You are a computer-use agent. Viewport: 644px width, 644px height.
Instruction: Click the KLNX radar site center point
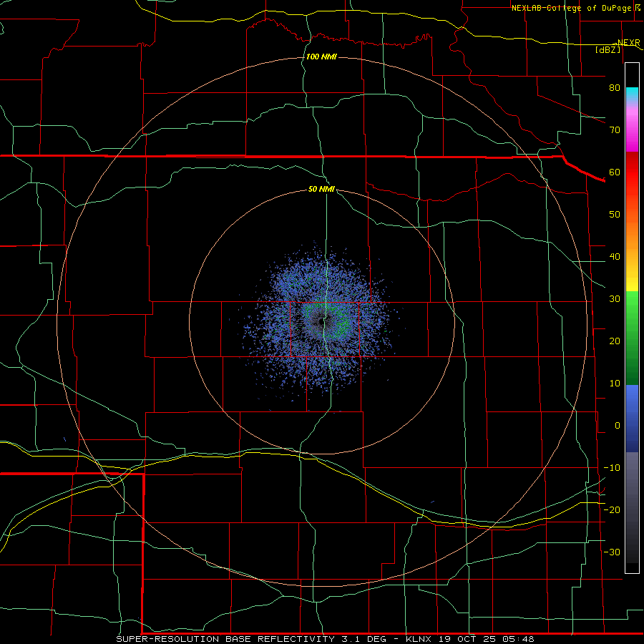coord(321,321)
